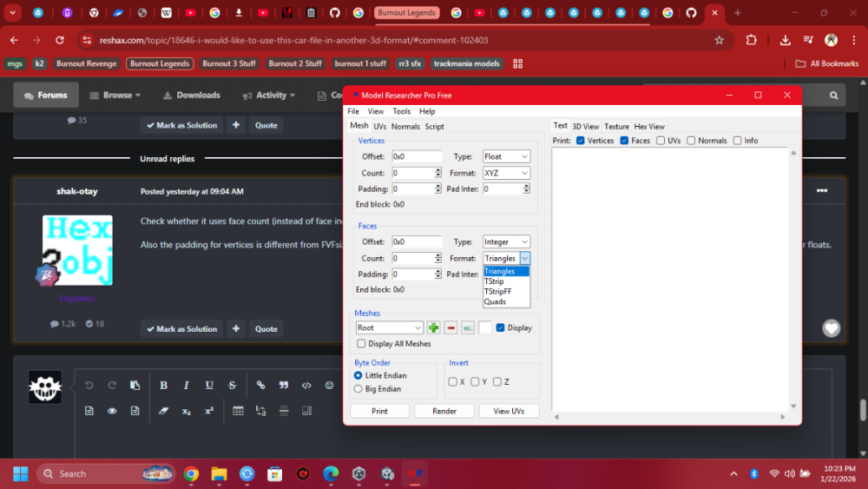868x489 pixels.
Task: Uncheck Print Vertices checkbox
Action: (x=580, y=141)
